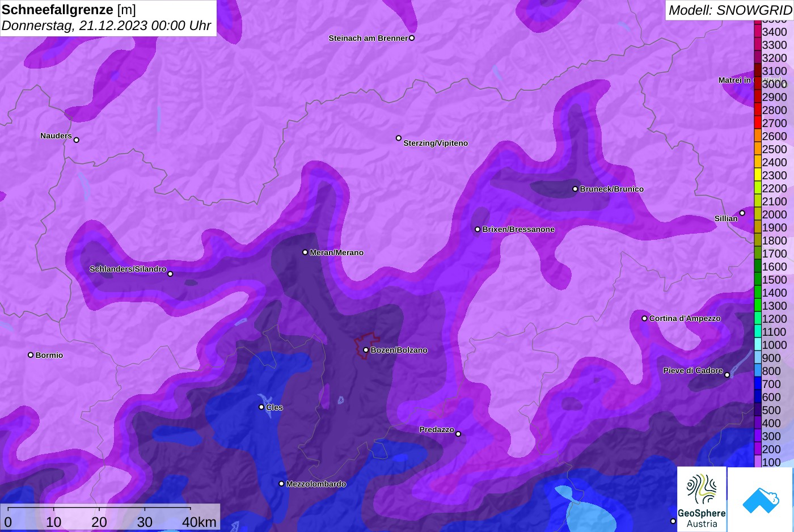
Task: Select the Brixen/Bressanone marker dot
Action: click(x=478, y=229)
